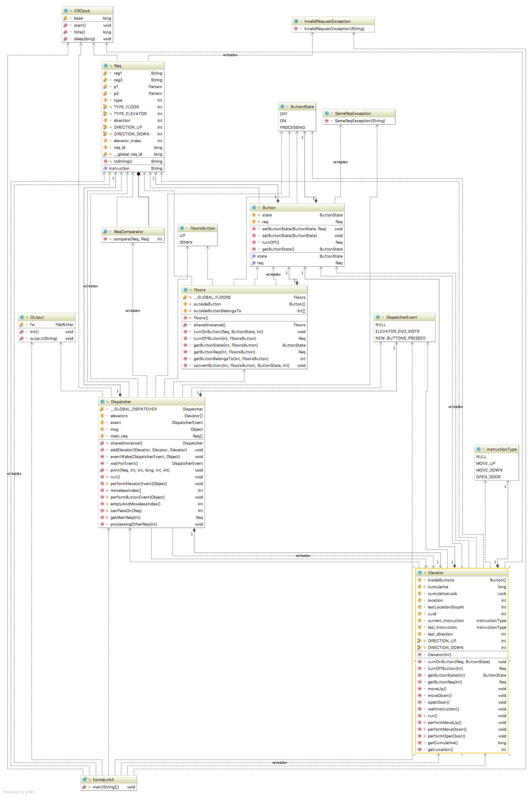This screenshot has width=532, height=797.
Task: Select the Elevator class header
Action: click(462, 573)
